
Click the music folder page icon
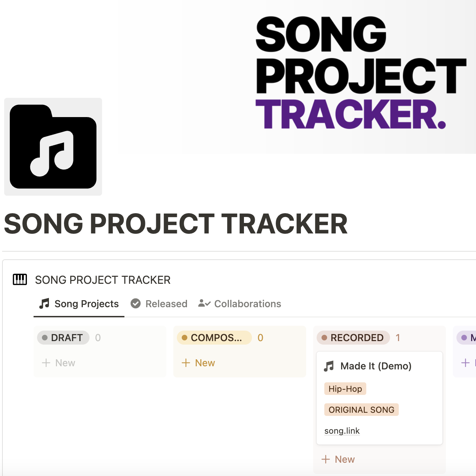53,146
